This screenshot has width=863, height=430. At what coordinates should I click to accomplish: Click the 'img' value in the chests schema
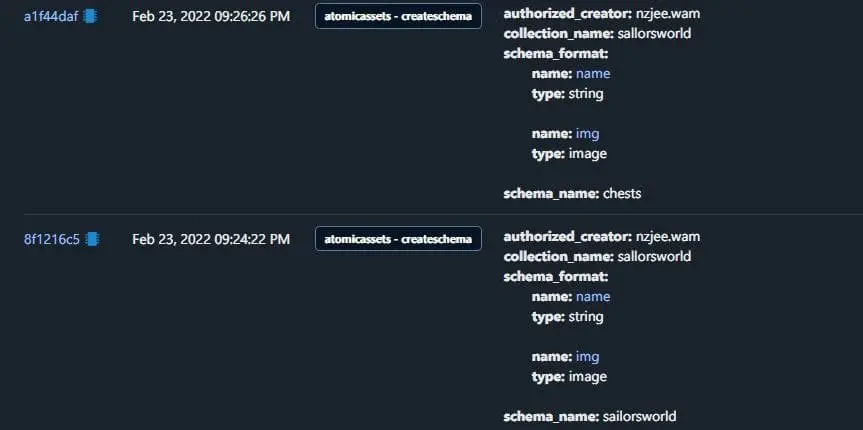pyautogui.click(x=587, y=134)
